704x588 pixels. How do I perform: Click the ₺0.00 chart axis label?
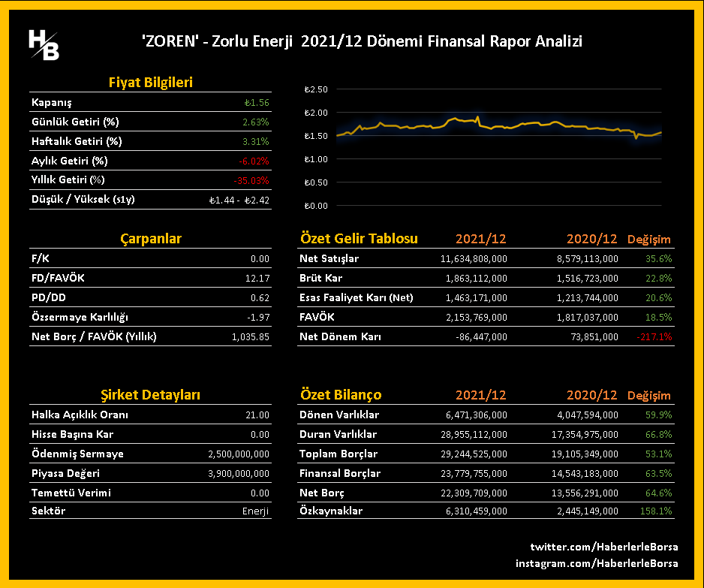[316, 206]
